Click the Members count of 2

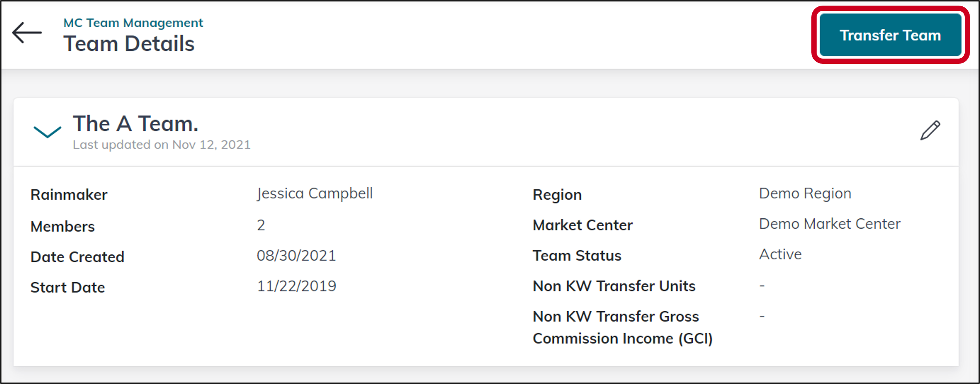tap(261, 225)
